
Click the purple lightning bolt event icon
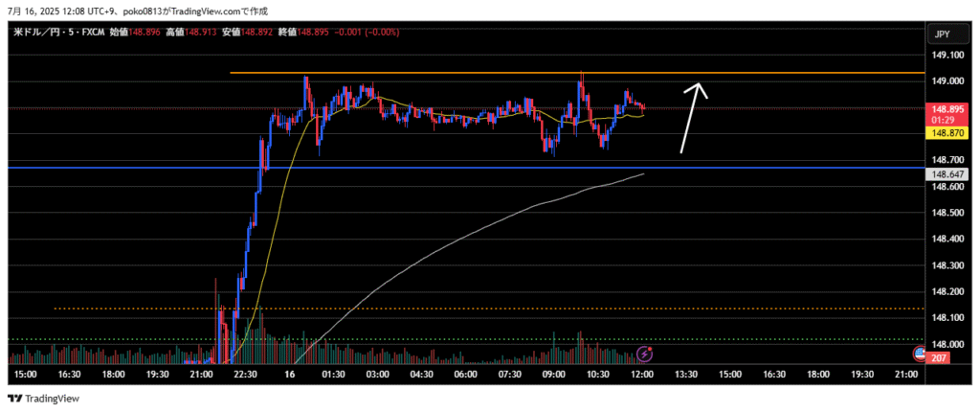coord(644,354)
